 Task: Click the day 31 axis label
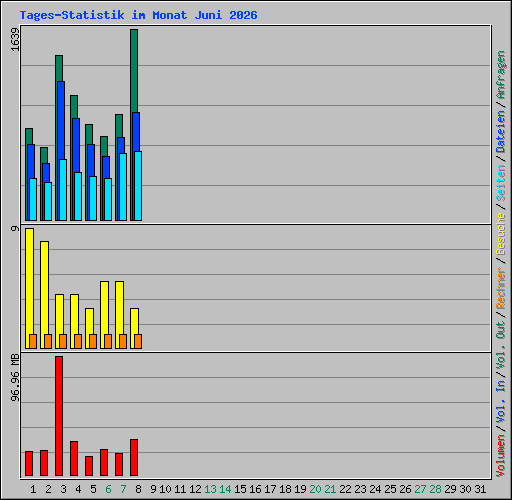tap(480, 489)
